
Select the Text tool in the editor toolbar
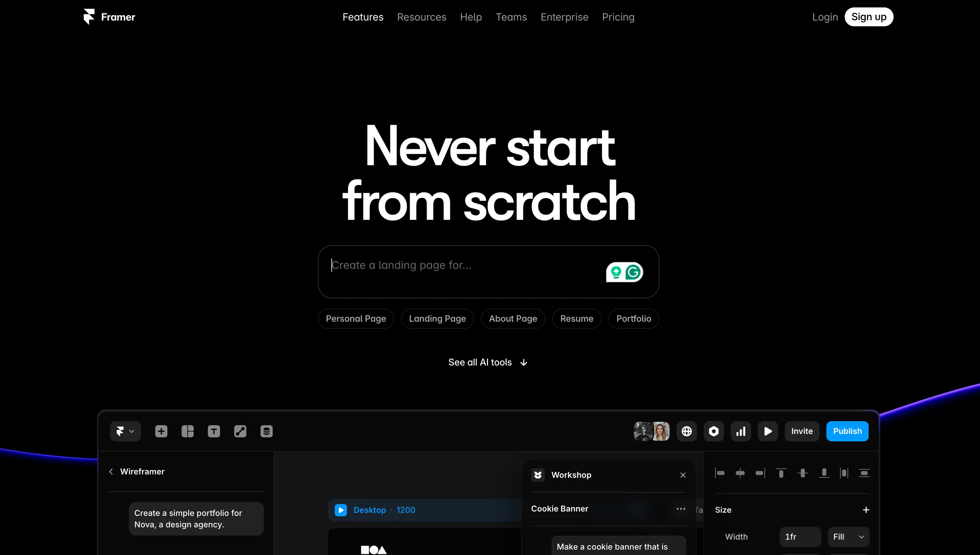pyautogui.click(x=214, y=431)
